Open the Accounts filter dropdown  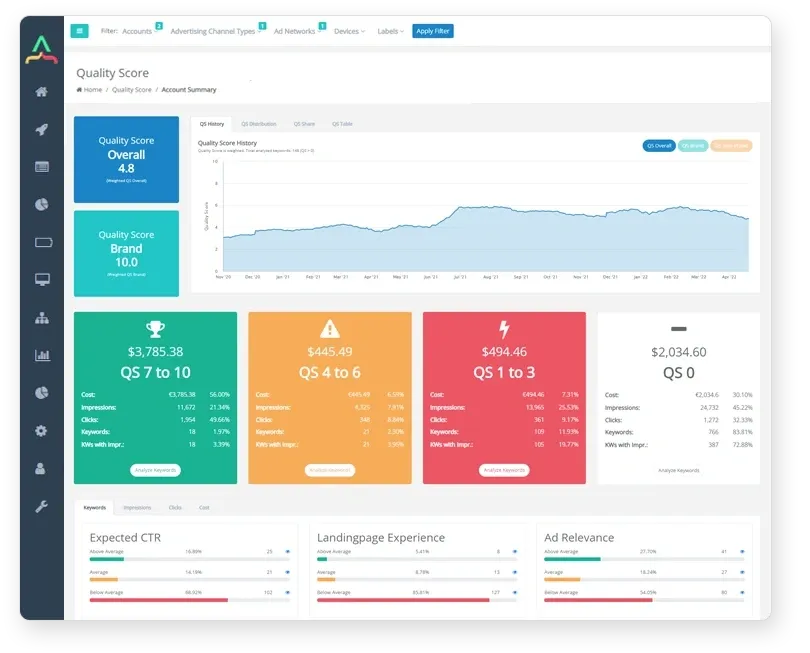click(139, 31)
